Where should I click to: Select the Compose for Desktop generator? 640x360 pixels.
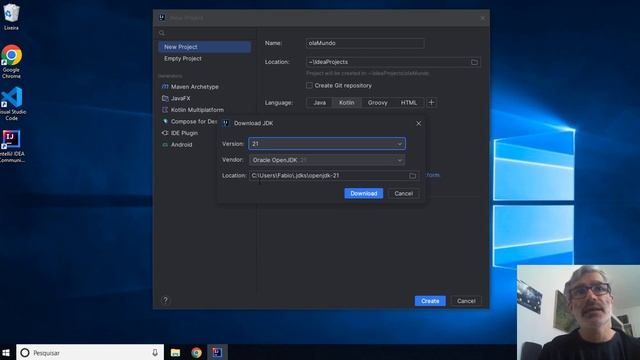point(190,121)
